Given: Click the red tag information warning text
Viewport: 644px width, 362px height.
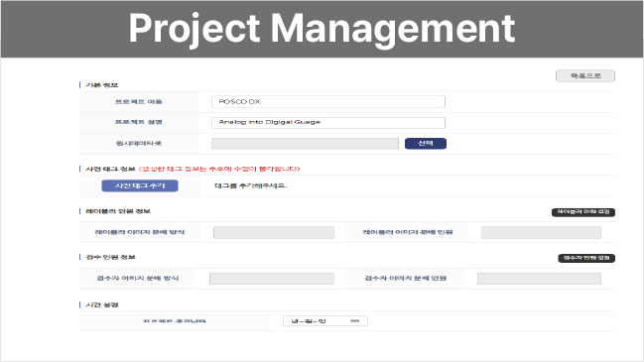Looking at the screenshot, I should 219,169.
